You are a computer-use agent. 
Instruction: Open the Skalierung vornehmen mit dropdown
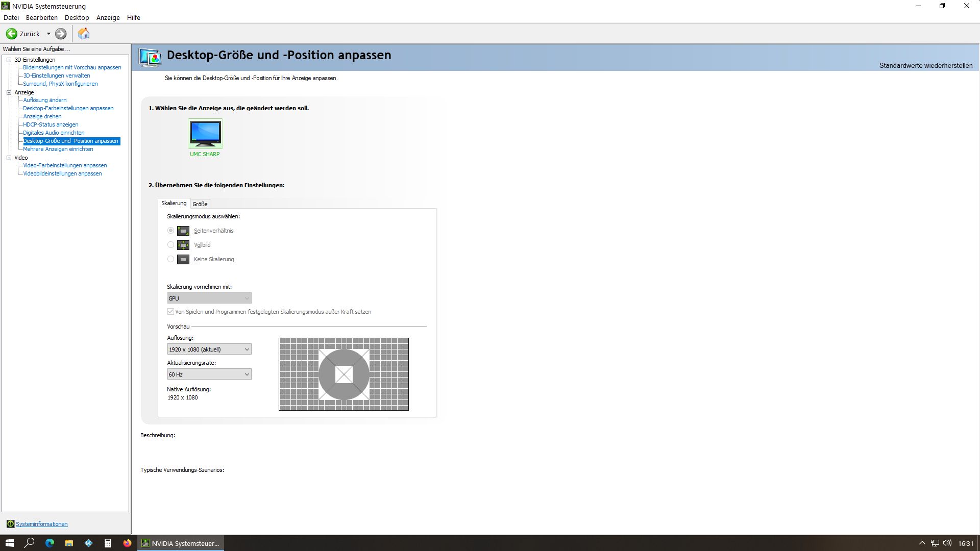coord(209,298)
